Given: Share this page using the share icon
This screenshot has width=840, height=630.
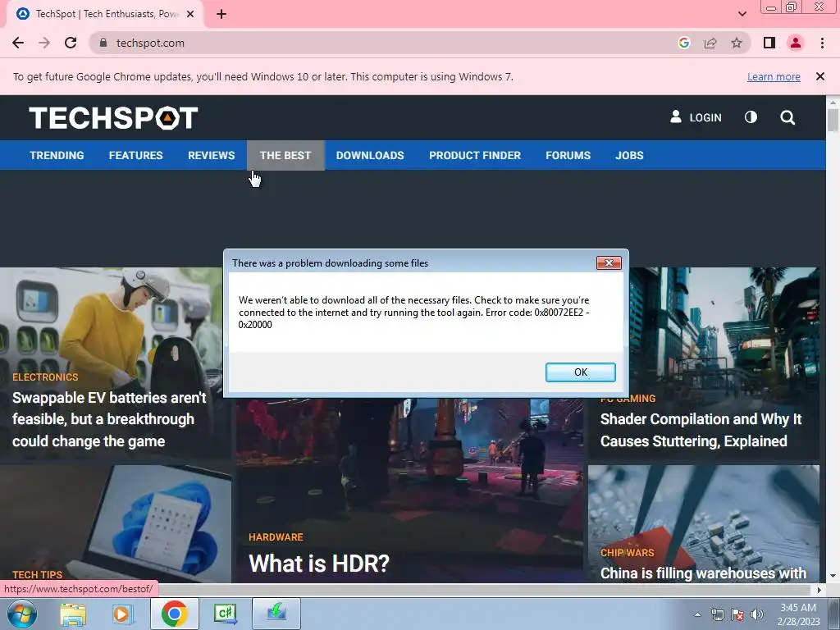Looking at the screenshot, I should tap(710, 43).
